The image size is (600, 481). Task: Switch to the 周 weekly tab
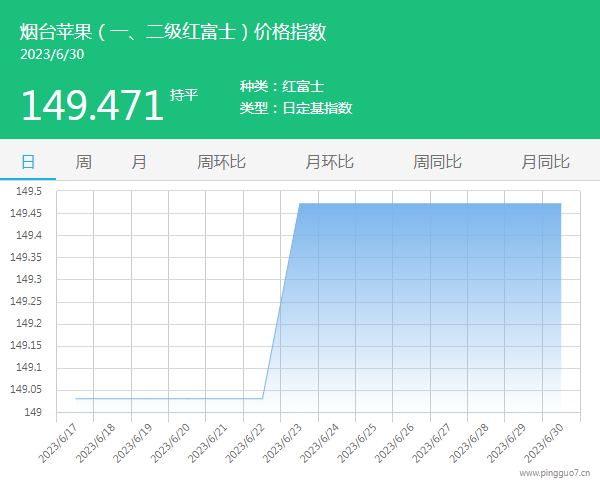pyautogui.click(x=84, y=161)
